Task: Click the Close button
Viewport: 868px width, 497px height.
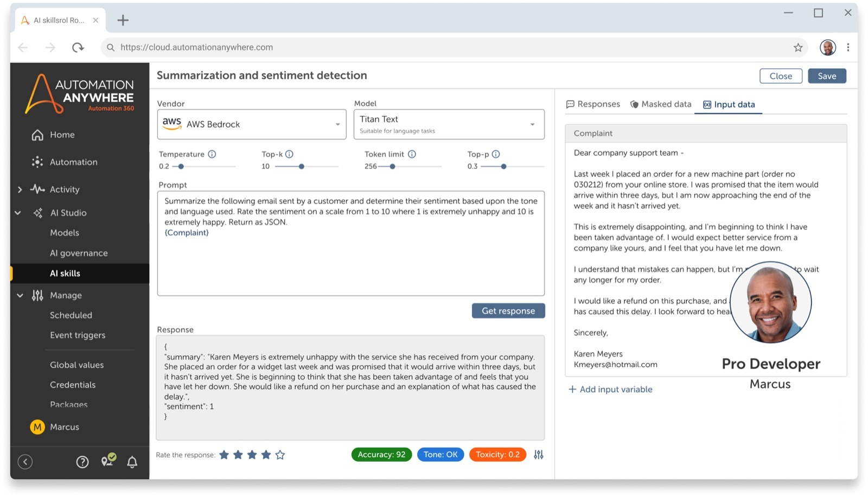Action: tap(781, 76)
